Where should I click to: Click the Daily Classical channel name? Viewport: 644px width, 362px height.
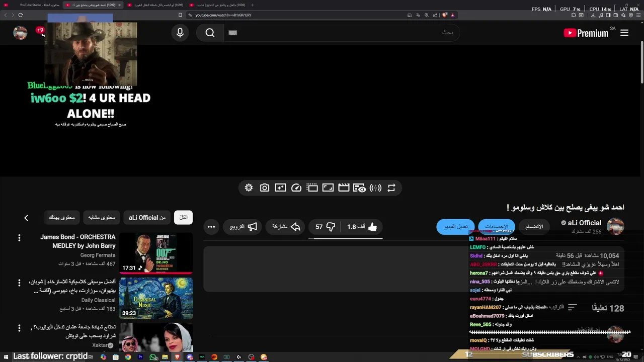pyautogui.click(x=99, y=300)
